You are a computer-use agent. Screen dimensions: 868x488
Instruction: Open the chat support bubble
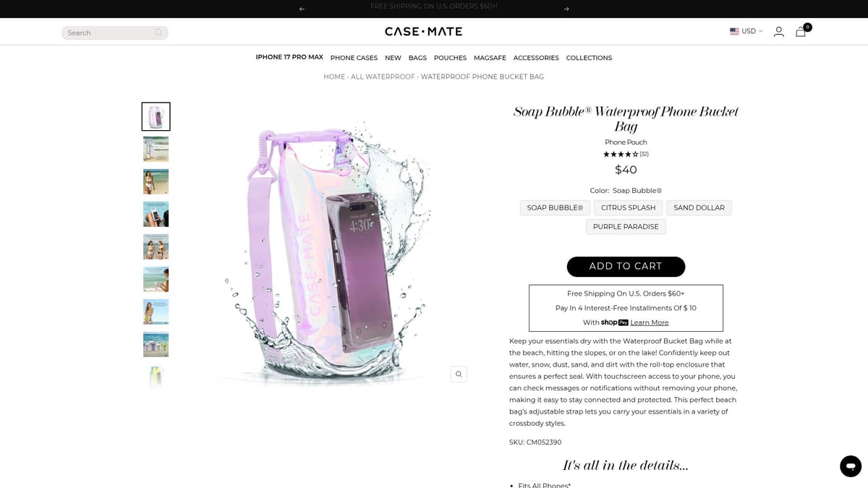pyautogui.click(x=851, y=466)
